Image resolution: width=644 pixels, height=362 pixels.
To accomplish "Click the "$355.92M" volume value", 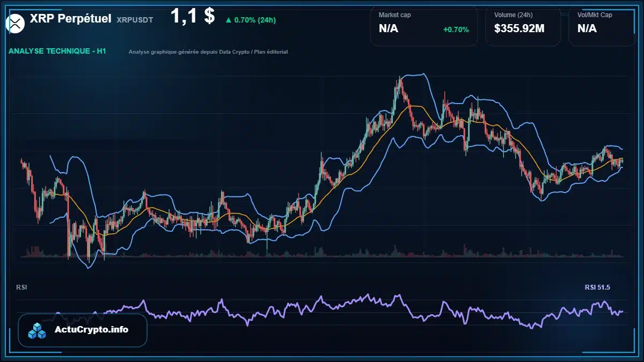I will click(x=519, y=28).
